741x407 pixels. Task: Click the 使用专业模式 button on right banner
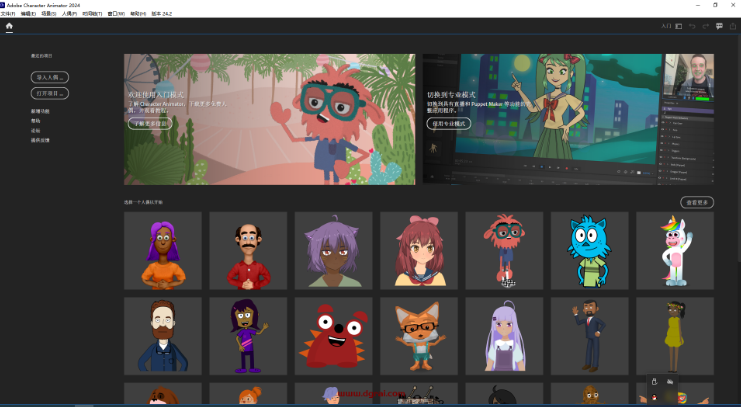coord(449,124)
